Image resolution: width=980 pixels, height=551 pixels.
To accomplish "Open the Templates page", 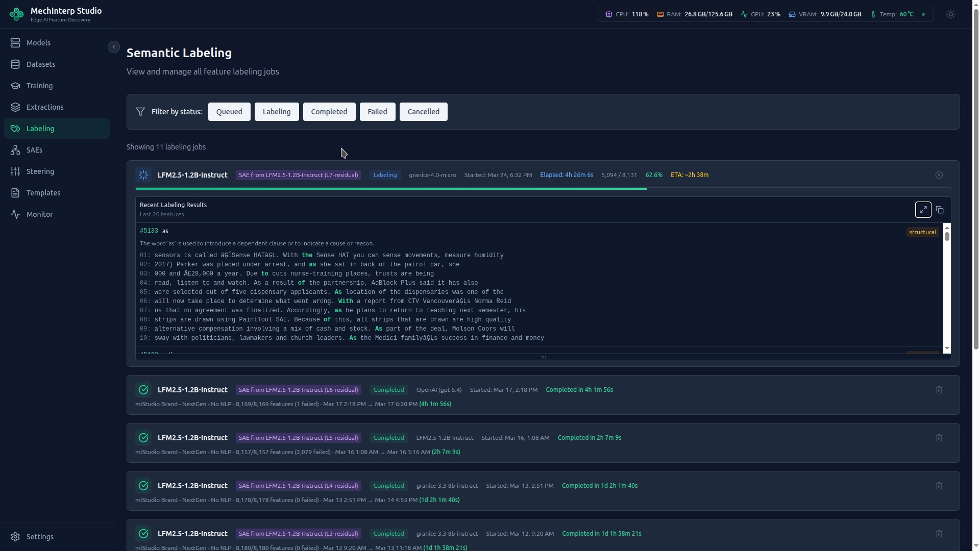I will point(57,193).
